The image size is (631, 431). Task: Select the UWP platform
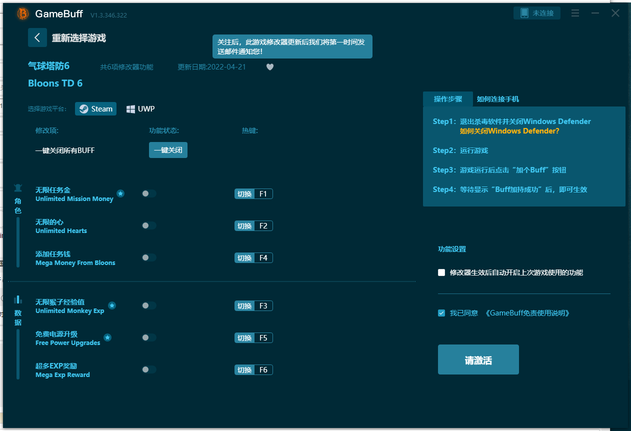click(x=140, y=109)
